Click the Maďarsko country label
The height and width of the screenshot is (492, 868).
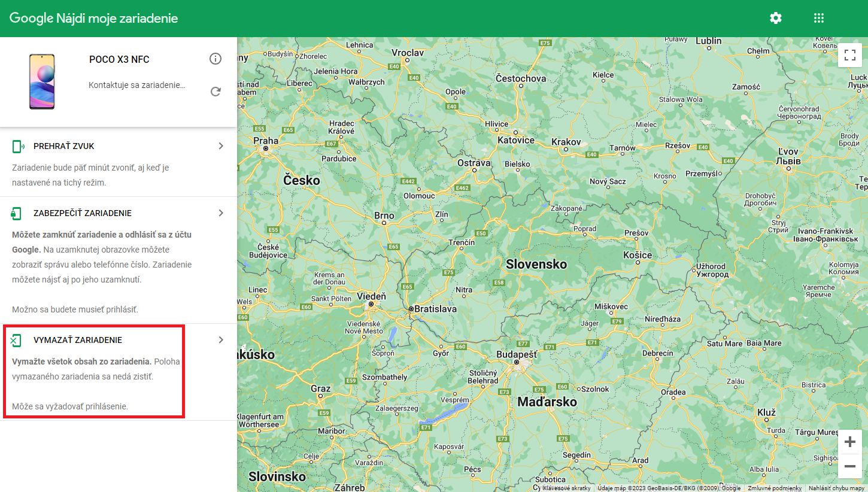547,402
